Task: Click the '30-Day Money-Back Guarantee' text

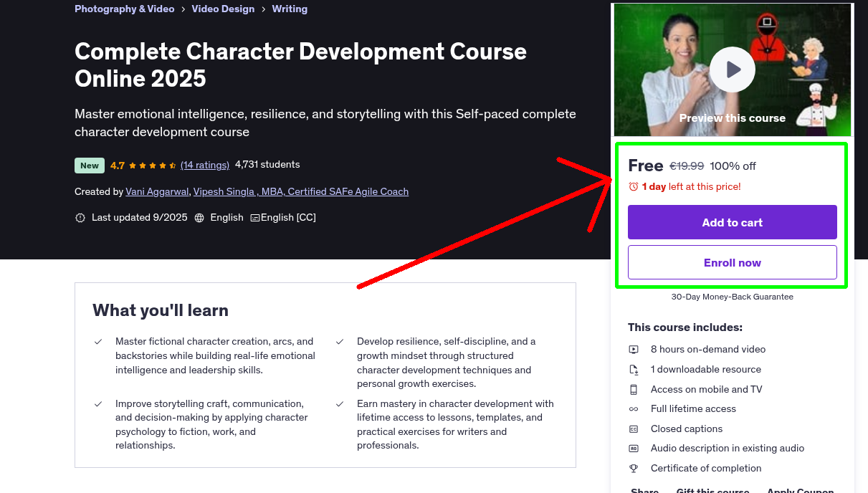Action: point(733,297)
